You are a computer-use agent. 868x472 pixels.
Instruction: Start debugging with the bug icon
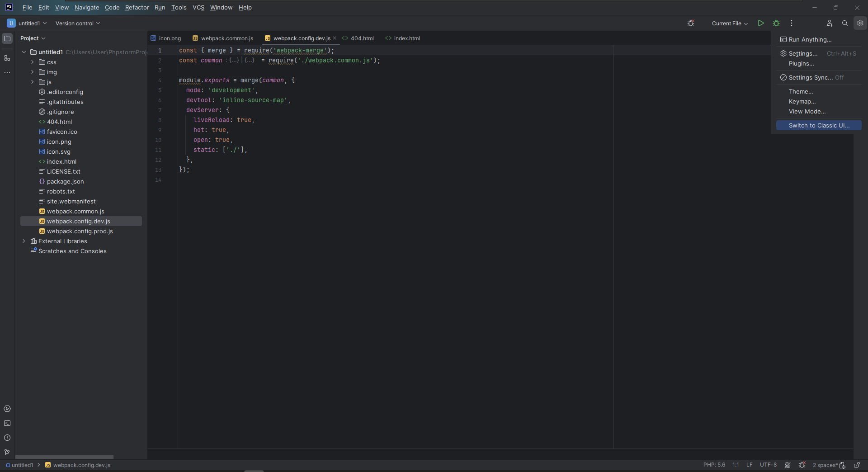pyautogui.click(x=776, y=23)
